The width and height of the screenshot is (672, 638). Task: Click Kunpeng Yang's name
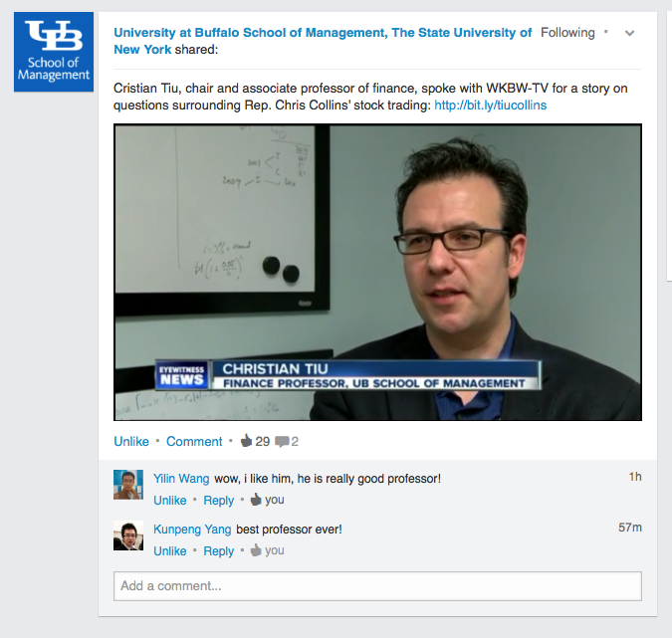(x=192, y=530)
